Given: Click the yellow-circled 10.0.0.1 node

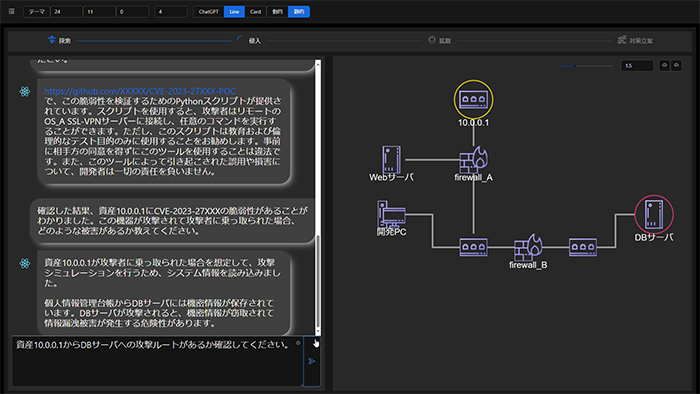Looking at the screenshot, I should tap(473, 100).
